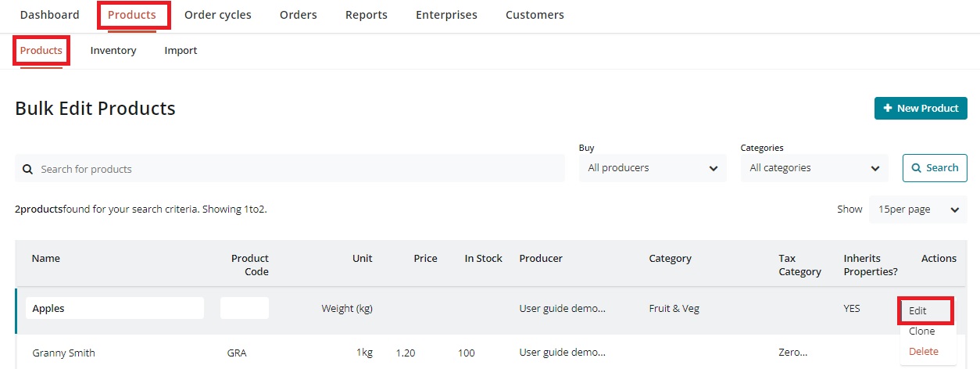
Task: Focus the Search for products field
Action: point(297,169)
